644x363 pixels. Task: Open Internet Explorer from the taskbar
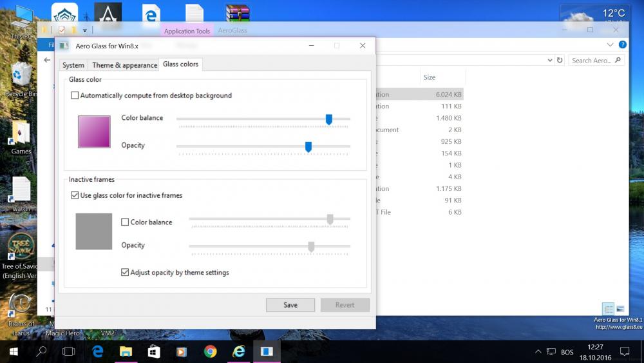tap(238, 351)
